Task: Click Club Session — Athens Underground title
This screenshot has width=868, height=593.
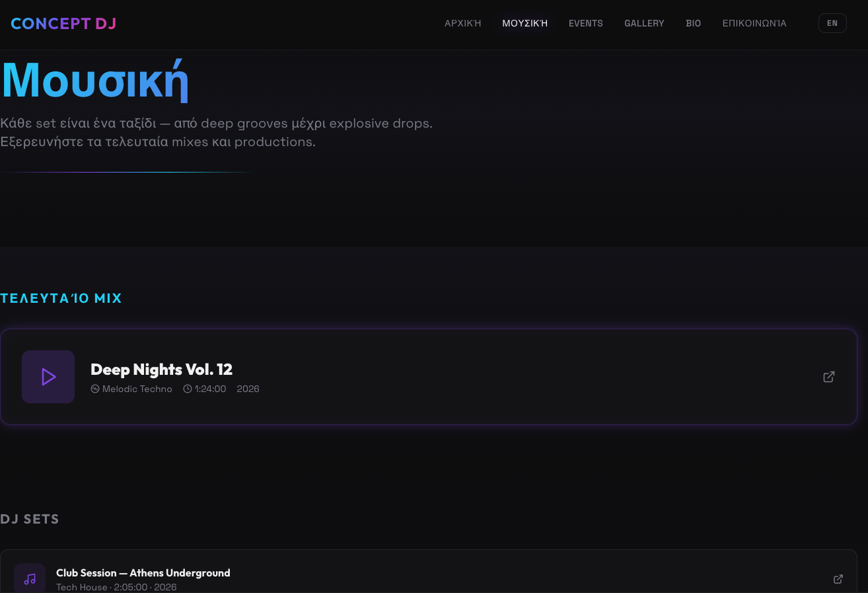Action: coord(143,573)
